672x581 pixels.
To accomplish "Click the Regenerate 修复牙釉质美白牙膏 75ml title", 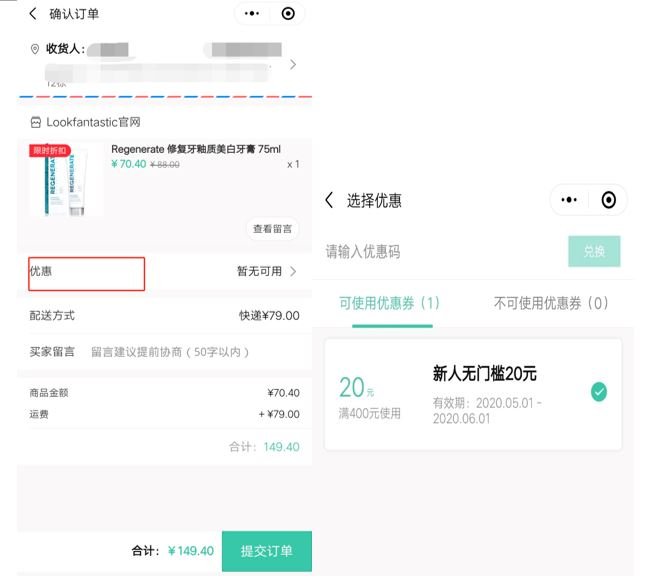I will (x=196, y=149).
